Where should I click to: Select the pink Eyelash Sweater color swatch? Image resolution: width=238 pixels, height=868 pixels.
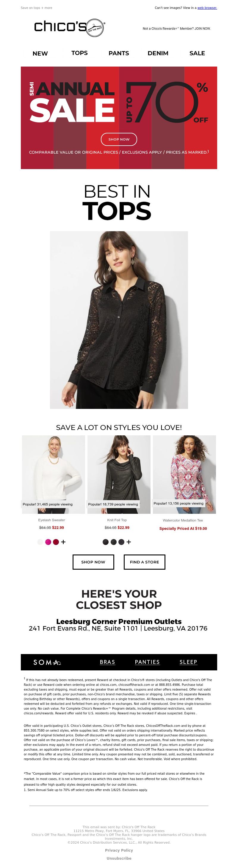coord(48,542)
